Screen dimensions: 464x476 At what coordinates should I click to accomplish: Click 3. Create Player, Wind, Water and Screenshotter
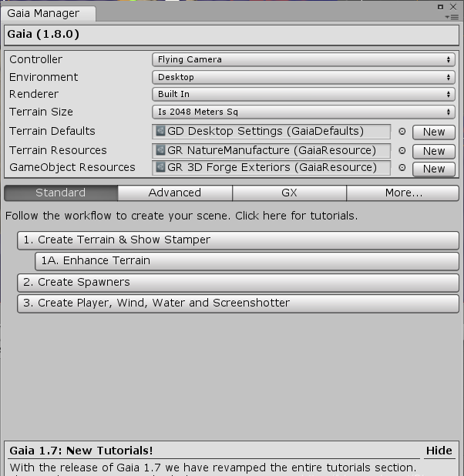(x=238, y=303)
